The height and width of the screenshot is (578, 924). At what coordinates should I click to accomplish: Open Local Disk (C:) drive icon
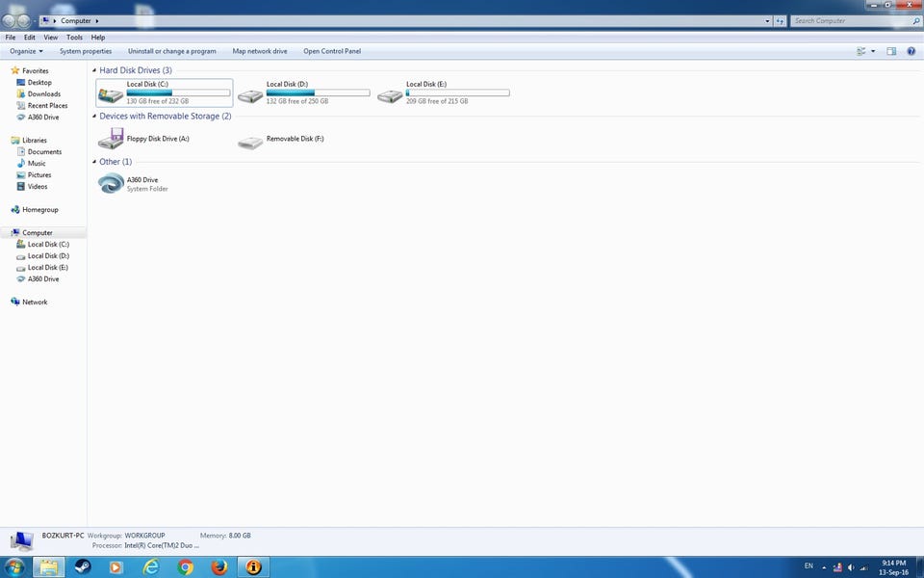[x=110, y=95]
